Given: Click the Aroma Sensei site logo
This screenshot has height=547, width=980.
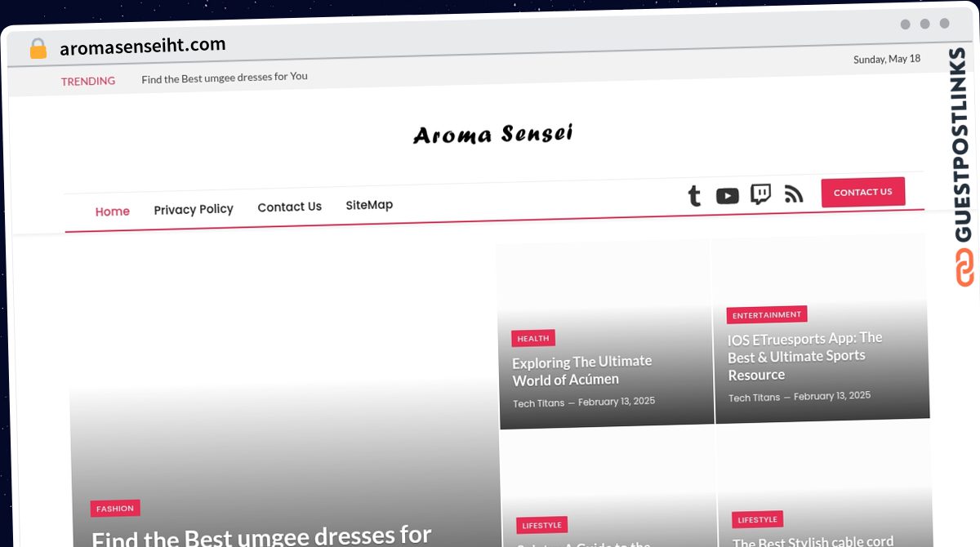Looking at the screenshot, I should click(492, 133).
